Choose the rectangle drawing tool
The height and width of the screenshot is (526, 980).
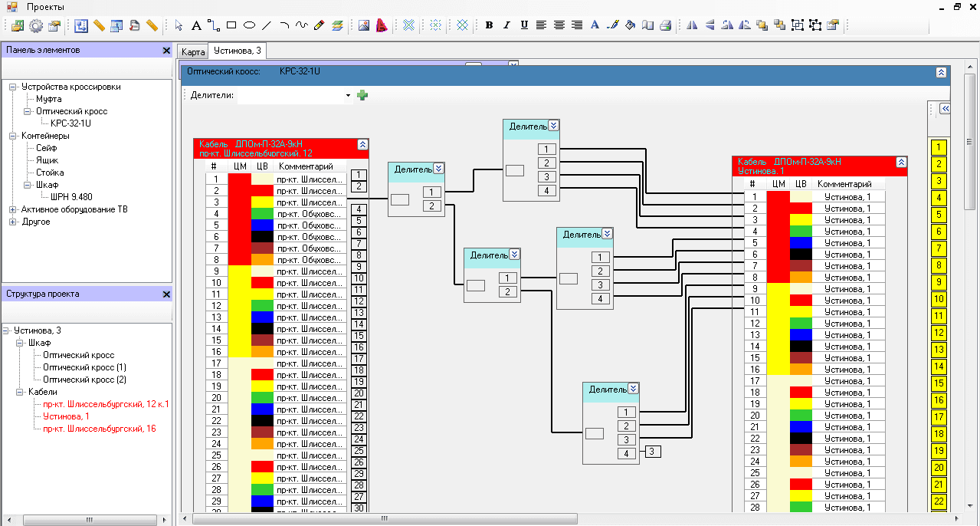click(x=231, y=25)
